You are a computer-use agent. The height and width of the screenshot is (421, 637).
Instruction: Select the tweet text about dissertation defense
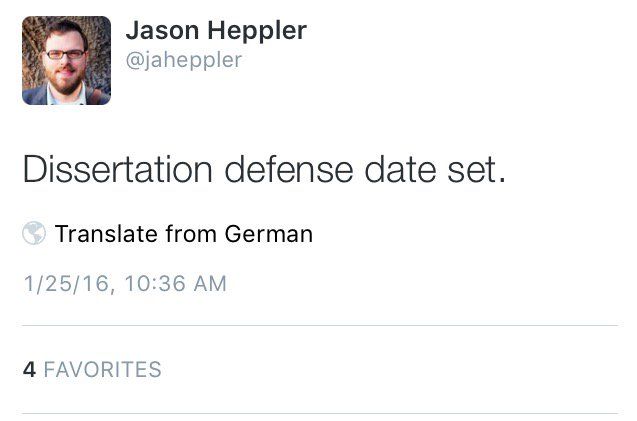pyautogui.click(x=264, y=170)
